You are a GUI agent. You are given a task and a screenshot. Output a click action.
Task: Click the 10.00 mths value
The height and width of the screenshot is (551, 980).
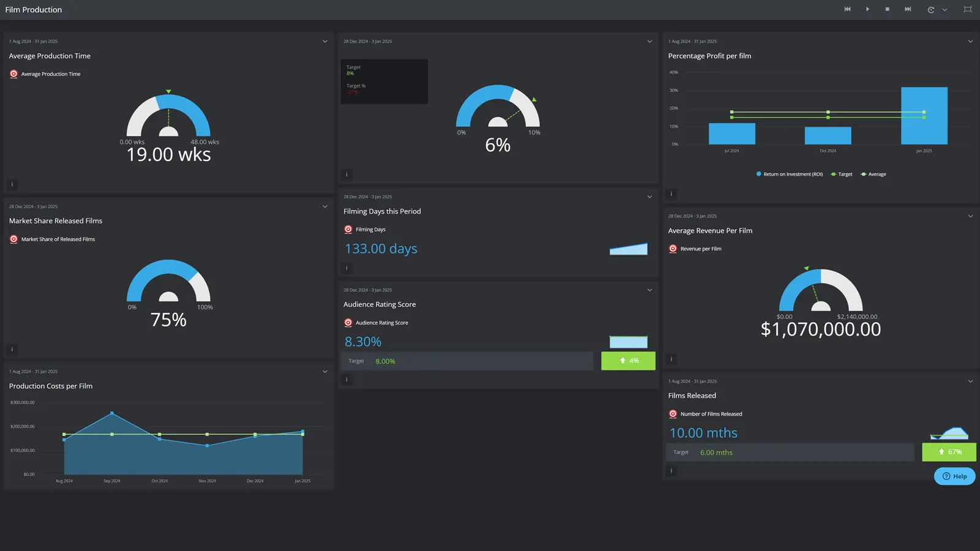click(703, 433)
